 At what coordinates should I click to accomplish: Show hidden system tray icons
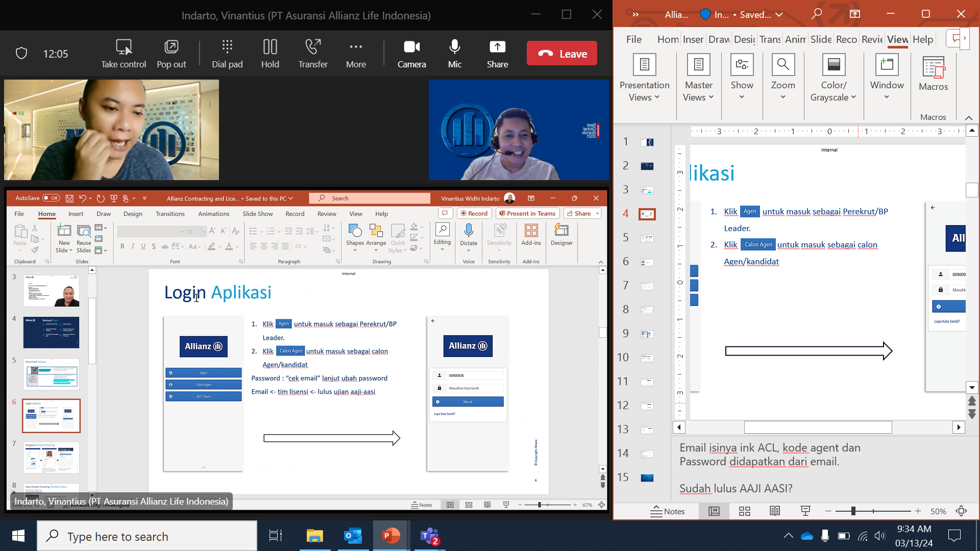788,536
